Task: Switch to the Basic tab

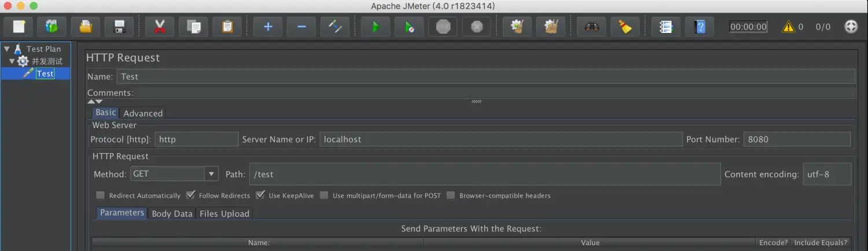Action: pos(106,112)
